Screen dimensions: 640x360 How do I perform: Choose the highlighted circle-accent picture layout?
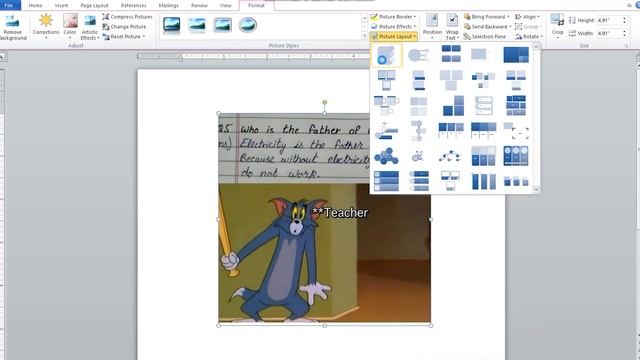pos(386,55)
